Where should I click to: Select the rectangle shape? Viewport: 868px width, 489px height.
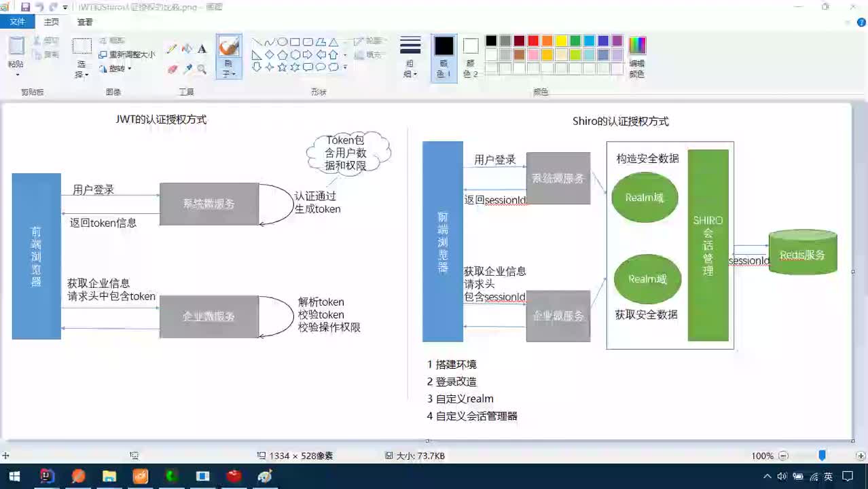point(295,42)
